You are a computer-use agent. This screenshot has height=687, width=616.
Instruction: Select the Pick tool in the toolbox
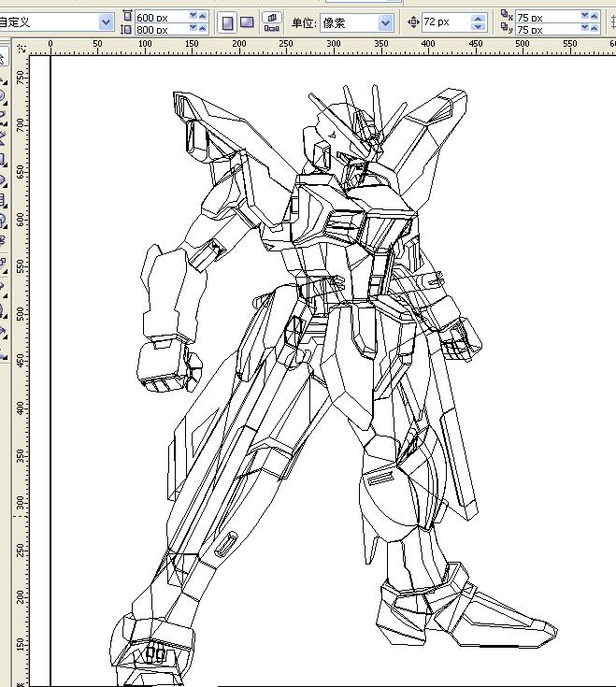pyautogui.click(x=2, y=58)
